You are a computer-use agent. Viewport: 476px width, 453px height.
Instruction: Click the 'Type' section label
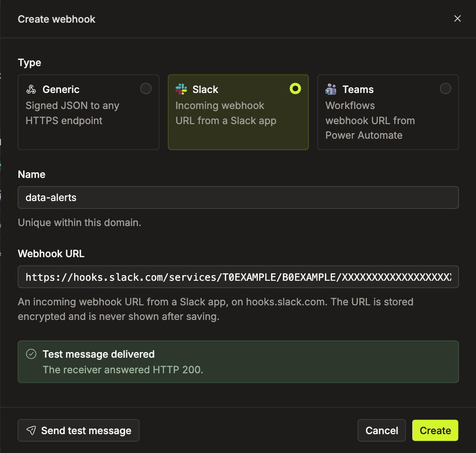(29, 62)
